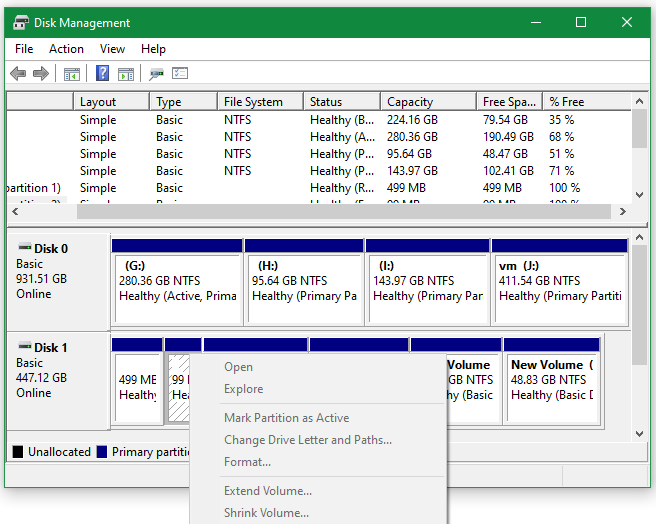656x524 pixels.
Task: Select the row with capacity 224.16 GB
Action: [x=319, y=120]
